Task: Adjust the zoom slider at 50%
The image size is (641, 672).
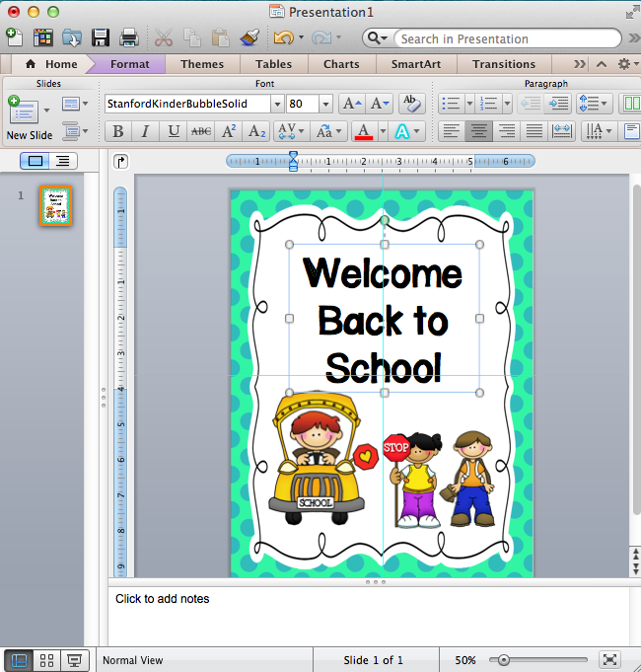Action: (504, 660)
